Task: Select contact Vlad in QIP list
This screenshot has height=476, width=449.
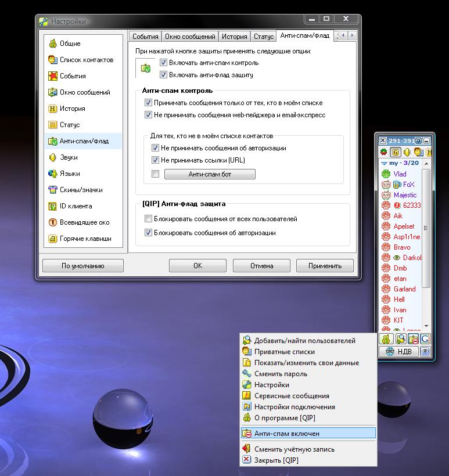Action: (x=400, y=174)
